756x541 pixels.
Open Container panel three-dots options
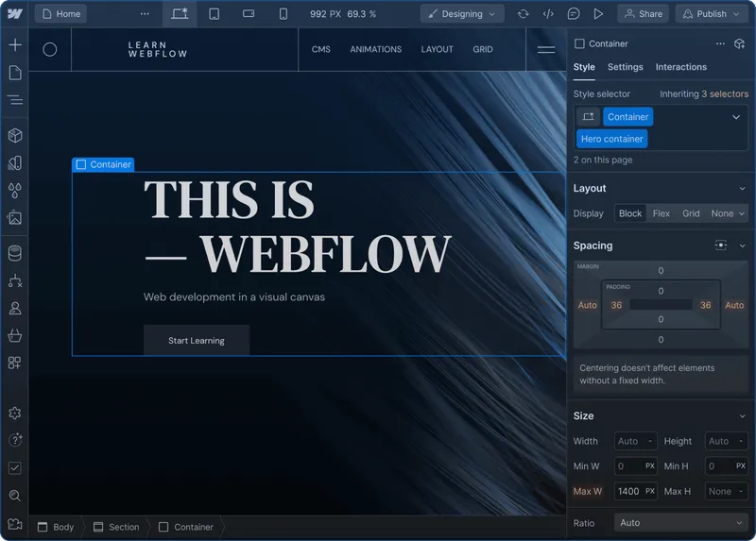point(720,43)
